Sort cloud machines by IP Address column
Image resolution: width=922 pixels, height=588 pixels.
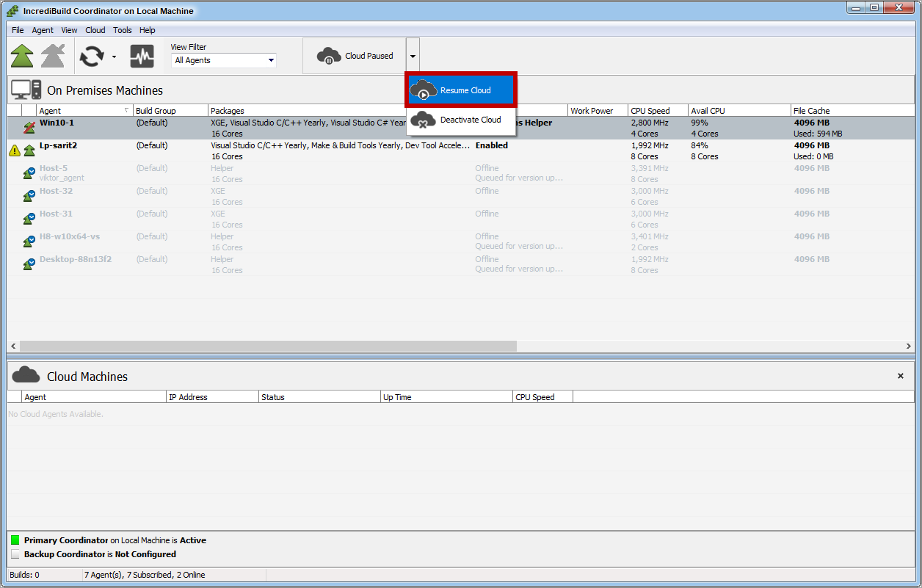(213, 397)
